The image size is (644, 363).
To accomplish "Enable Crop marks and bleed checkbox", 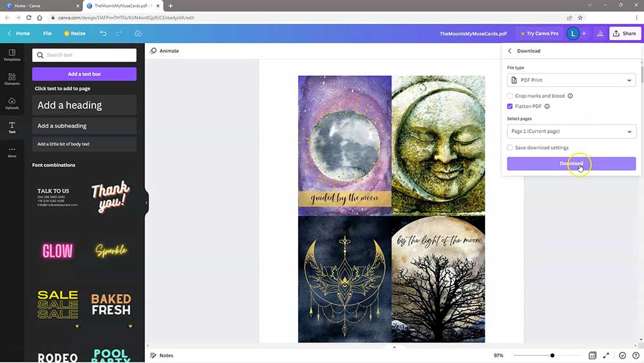I will 509,96.
